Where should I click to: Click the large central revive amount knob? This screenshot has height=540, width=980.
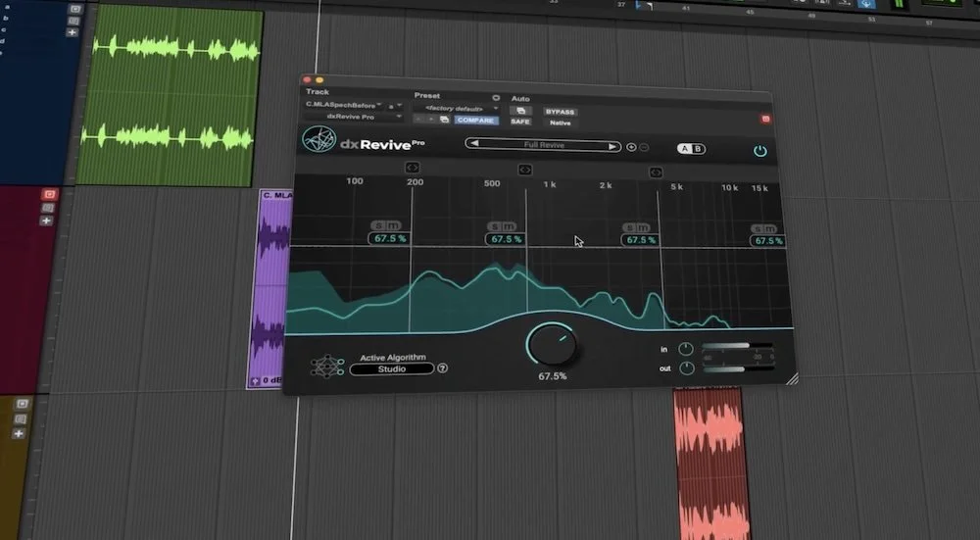click(552, 344)
